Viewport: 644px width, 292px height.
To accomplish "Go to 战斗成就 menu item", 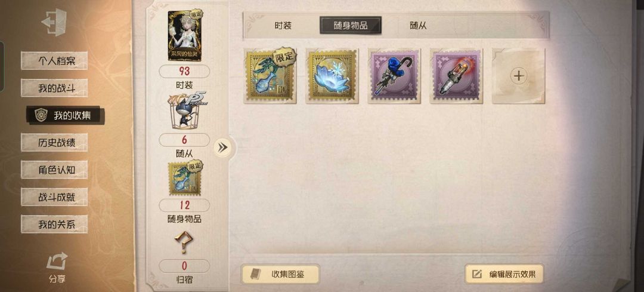I will pos(54,197).
